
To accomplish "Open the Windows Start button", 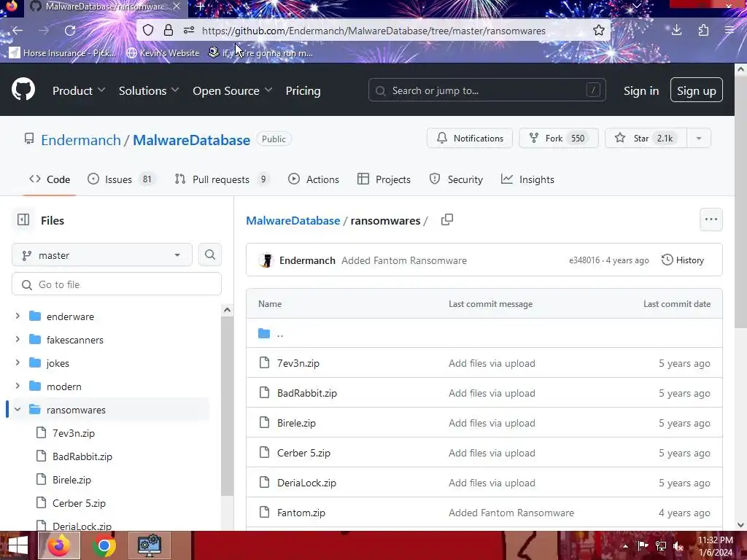I will [18, 545].
